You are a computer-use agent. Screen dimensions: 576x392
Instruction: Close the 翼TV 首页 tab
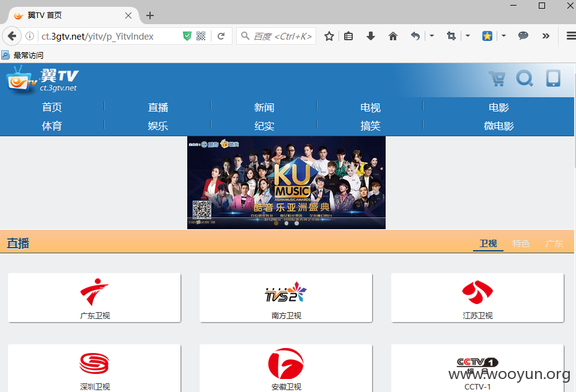coord(128,15)
